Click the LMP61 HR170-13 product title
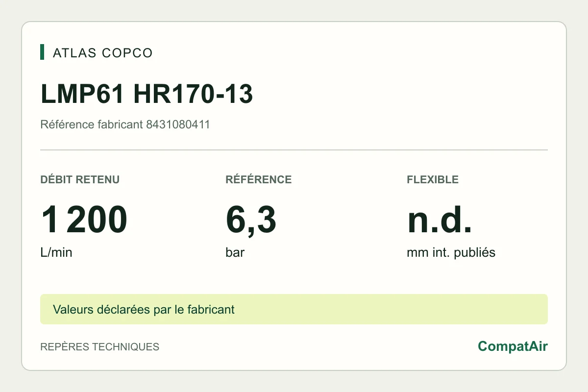Screen dimensions: 588x392 pyautogui.click(x=147, y=95)
